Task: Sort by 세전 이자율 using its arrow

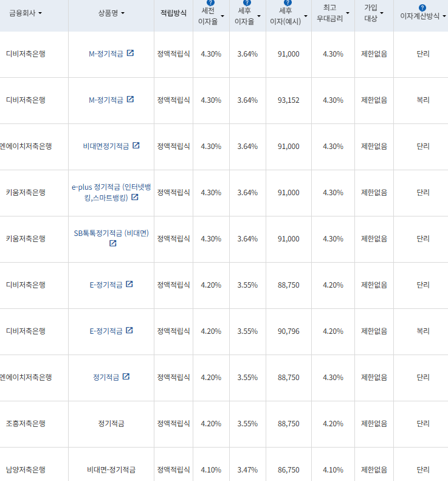Action: pos(222,16)
